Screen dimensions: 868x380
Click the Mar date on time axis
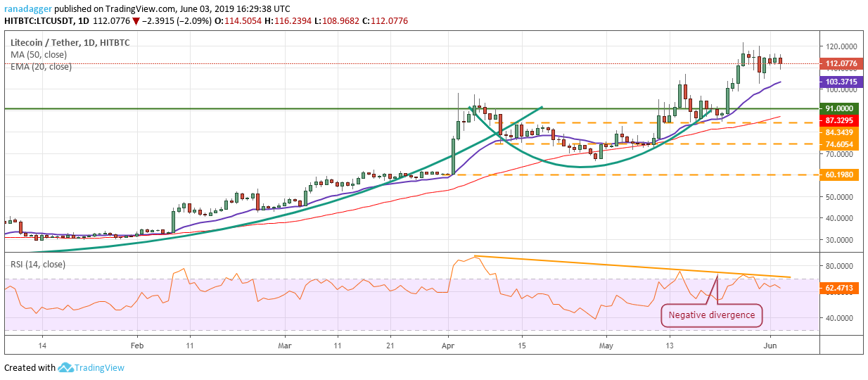click(285, 347)
